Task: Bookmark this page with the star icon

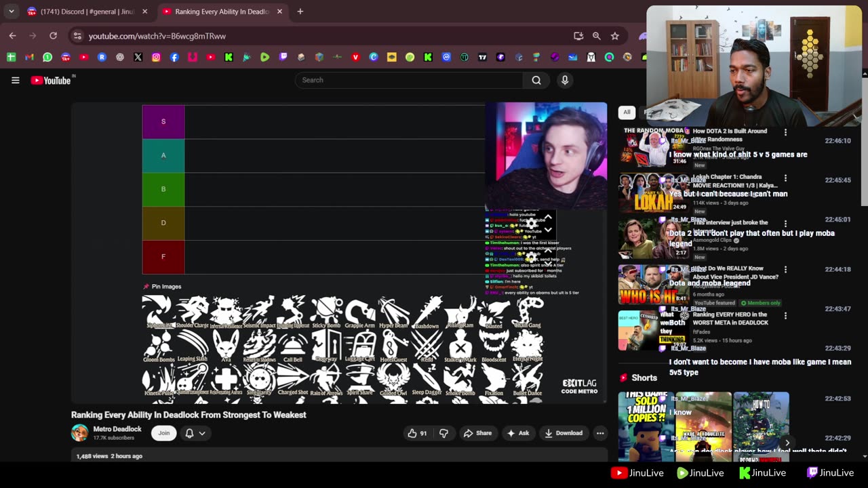Action: (614, 36)
